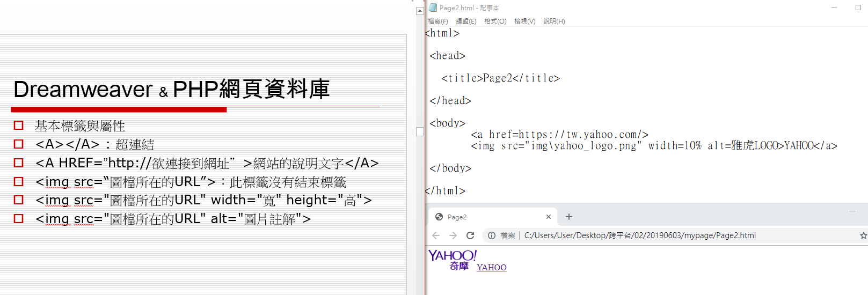Open the 檢視(V) menu in Notepad

[524, 21]
